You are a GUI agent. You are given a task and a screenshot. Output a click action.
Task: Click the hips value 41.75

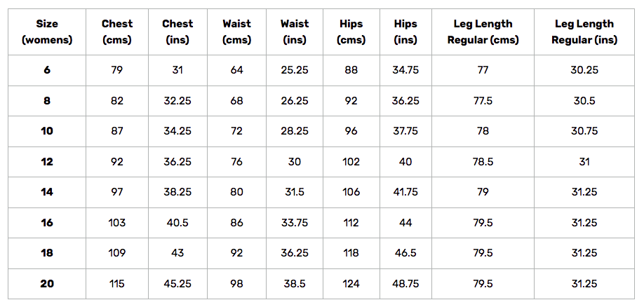(x=405, y=192)
